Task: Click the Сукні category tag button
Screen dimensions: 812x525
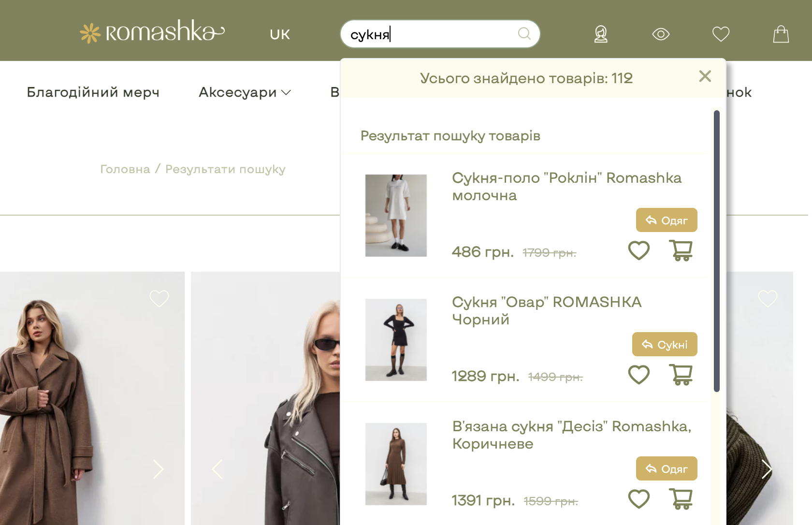Action: coord(665,344)
